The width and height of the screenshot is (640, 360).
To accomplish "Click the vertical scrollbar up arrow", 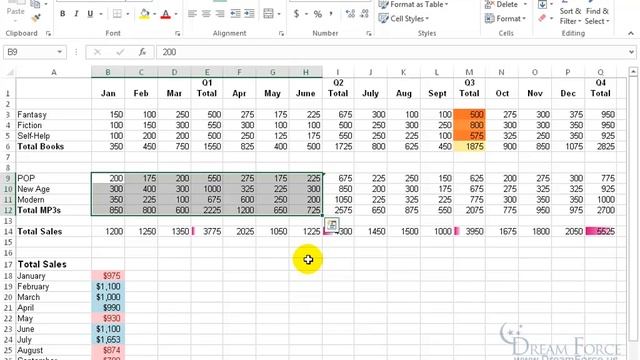I will (633, 72).
